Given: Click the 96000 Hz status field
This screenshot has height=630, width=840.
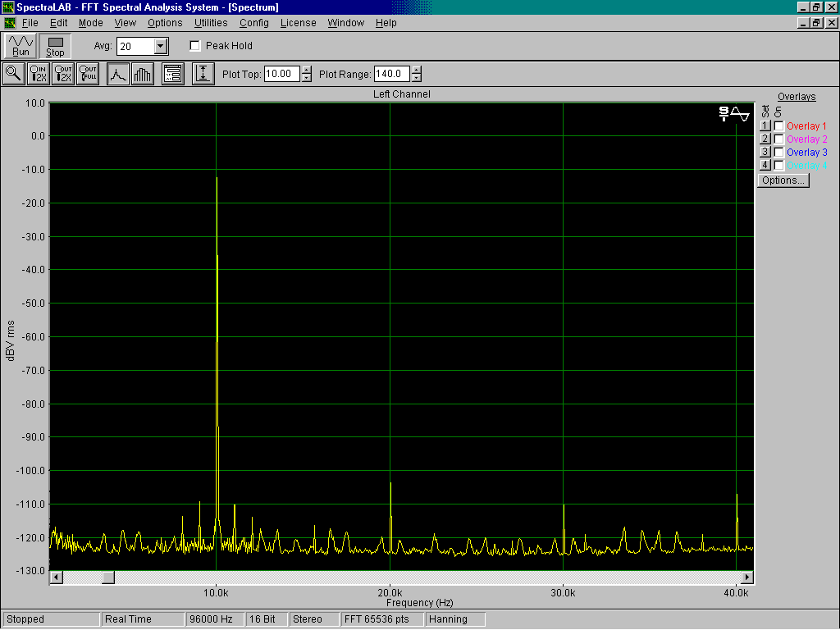Looking at the screenshot, I should (x=215, y=619).
